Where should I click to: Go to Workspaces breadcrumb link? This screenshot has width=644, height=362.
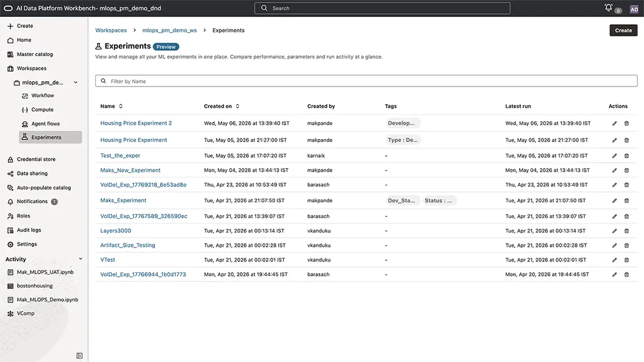click(111, 30)
